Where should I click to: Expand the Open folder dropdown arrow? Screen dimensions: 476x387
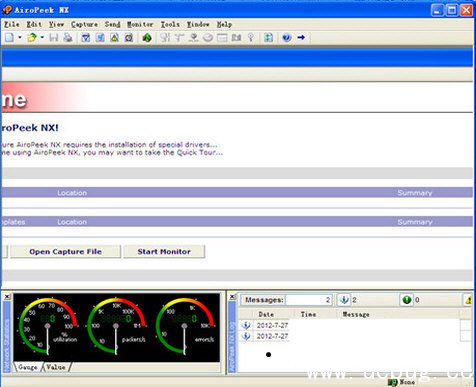42,38
